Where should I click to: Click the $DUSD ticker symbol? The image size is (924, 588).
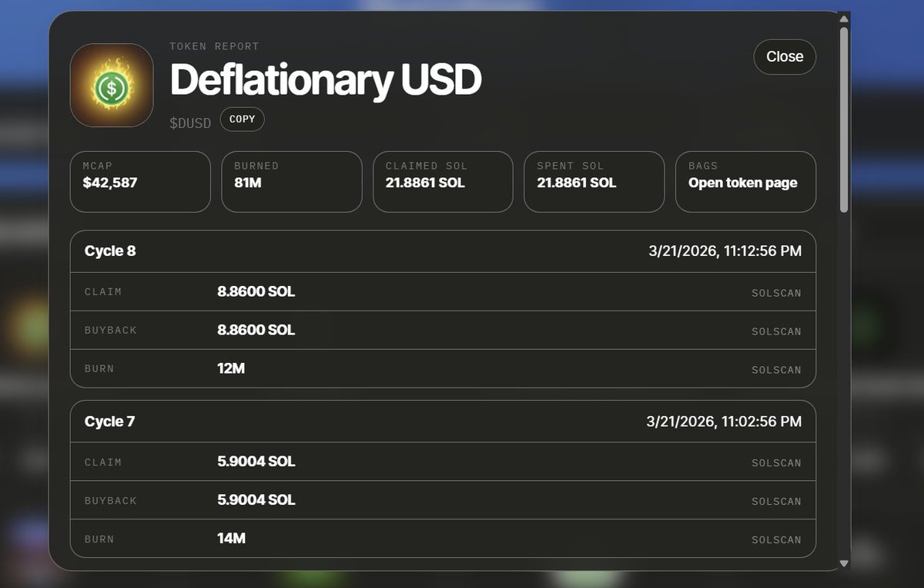(x=190, y=123)
